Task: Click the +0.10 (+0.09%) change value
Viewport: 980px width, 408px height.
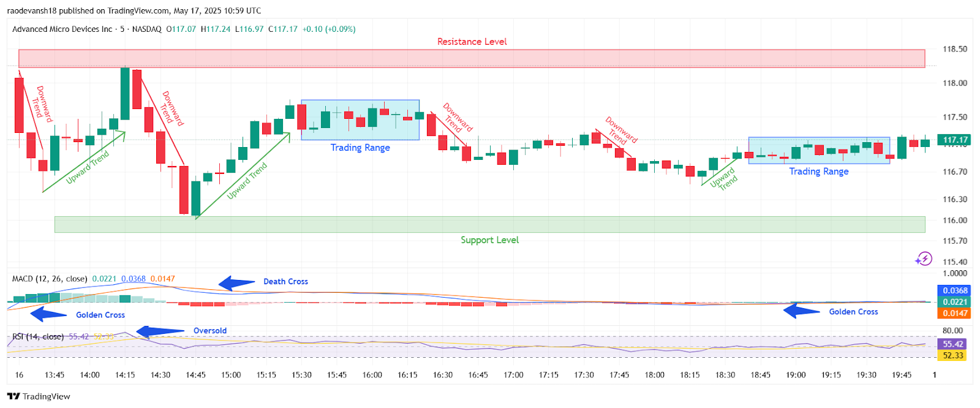Action: click(x=329, y=29)
